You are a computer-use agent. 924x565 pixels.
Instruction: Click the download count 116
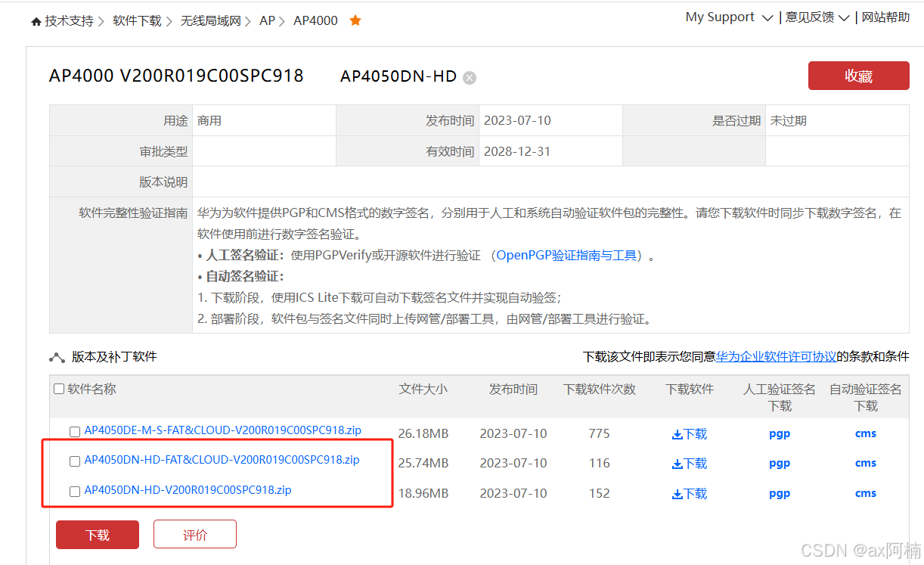click(x=600, y=464)
